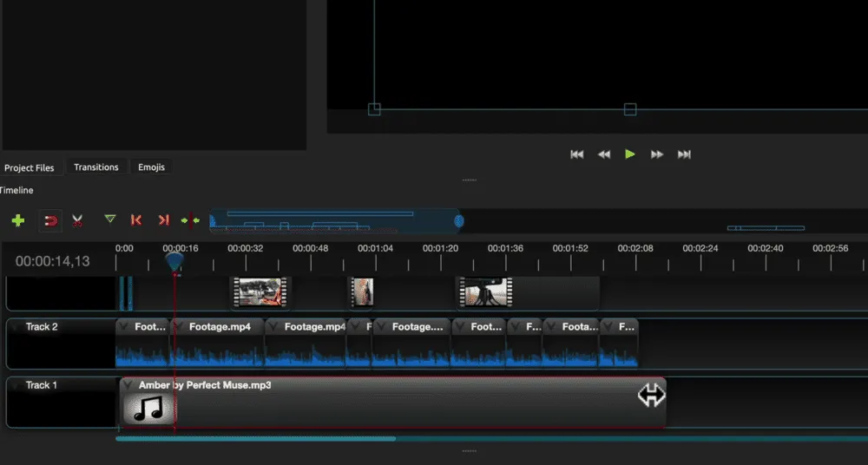Click the Fast Forward button
This screenshot has height=465, width=868.
657,154
